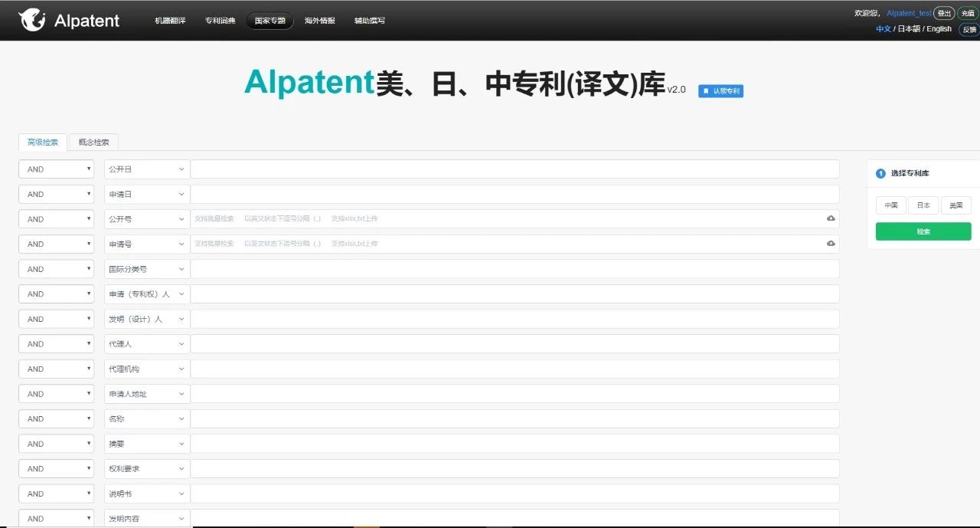Expand the 公开日 field selector
The width and height of the screenshot is (980, 528).
[147, 169]
